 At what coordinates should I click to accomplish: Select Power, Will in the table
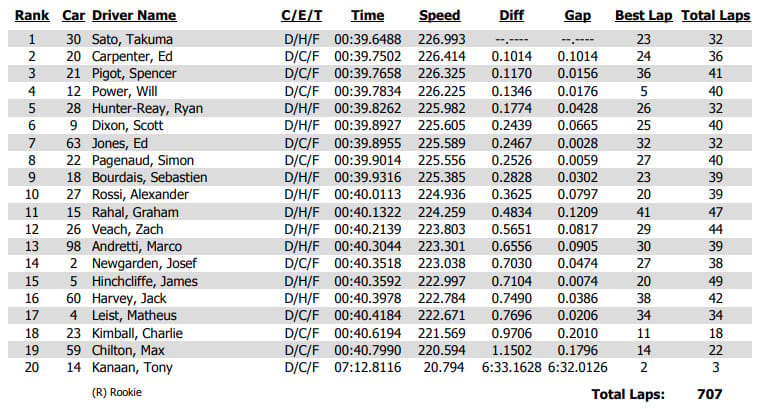(x=125, y=91)
